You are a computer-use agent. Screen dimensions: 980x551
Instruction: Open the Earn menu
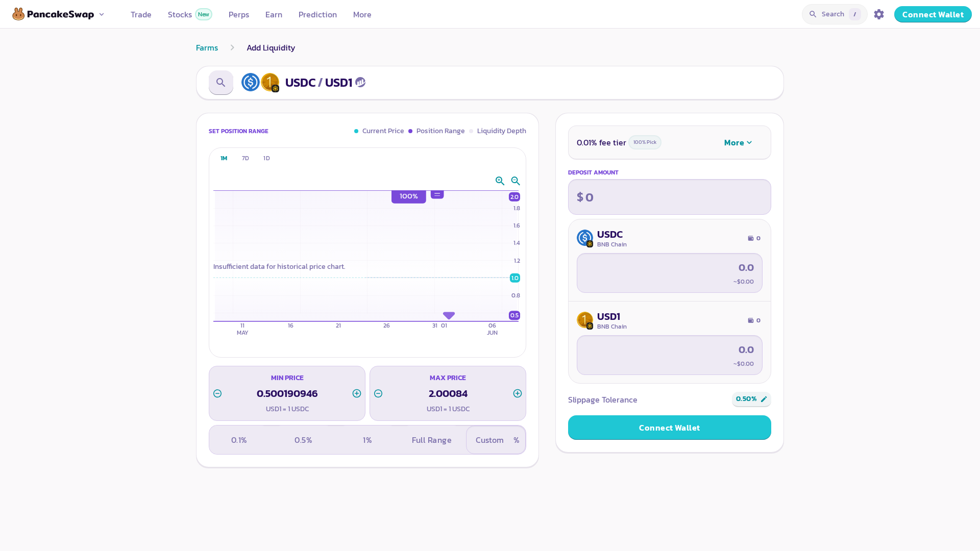point(274,14)
